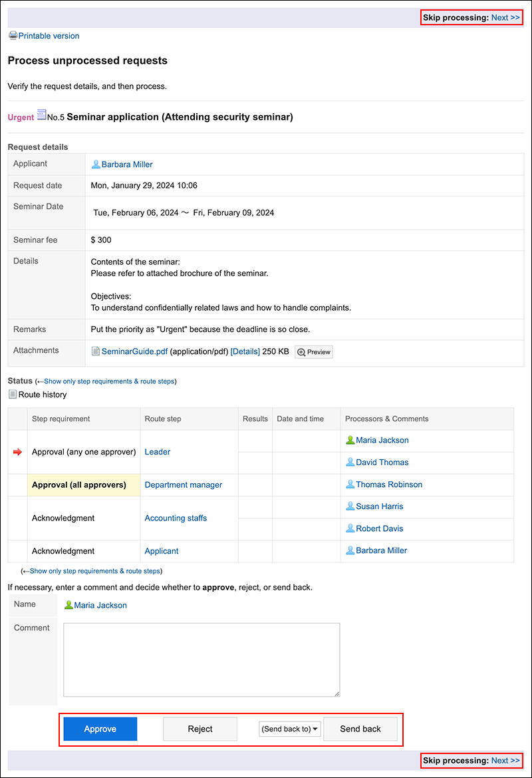Screen dimensions: 532x778
Task: Open Barbara Miller link in Processors column
Action: tap(381, 550)
